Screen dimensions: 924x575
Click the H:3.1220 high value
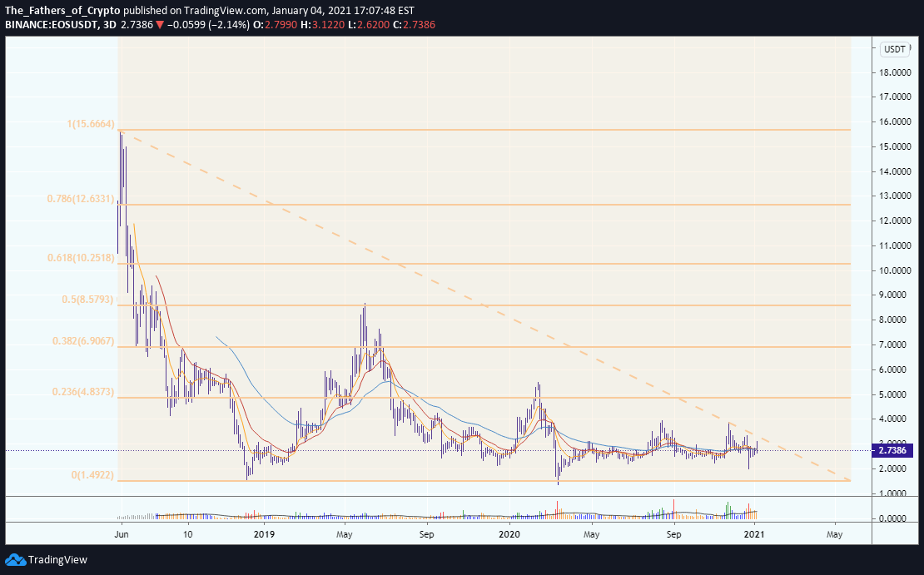[320, 25]
